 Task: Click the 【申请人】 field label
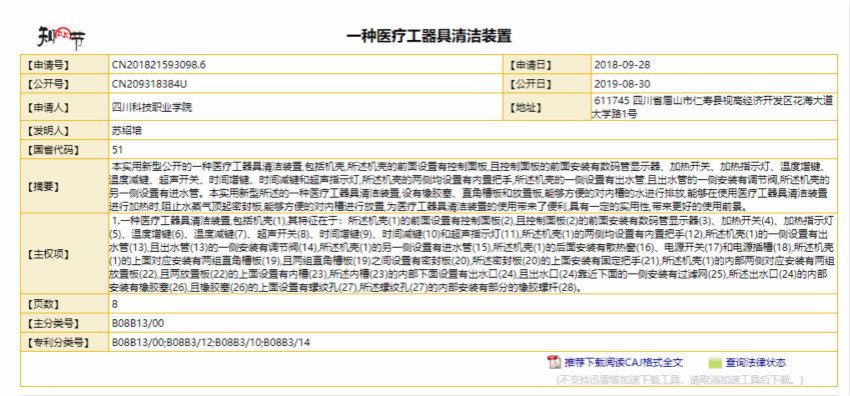pos(49,107)
